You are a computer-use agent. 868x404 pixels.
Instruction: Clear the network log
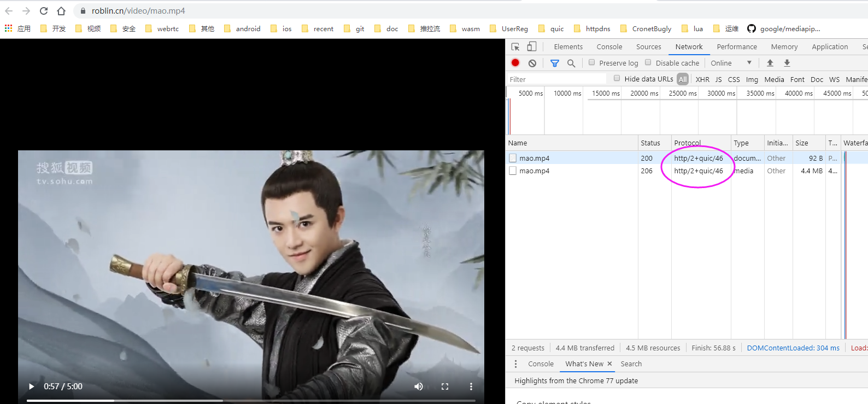(532, 63)
